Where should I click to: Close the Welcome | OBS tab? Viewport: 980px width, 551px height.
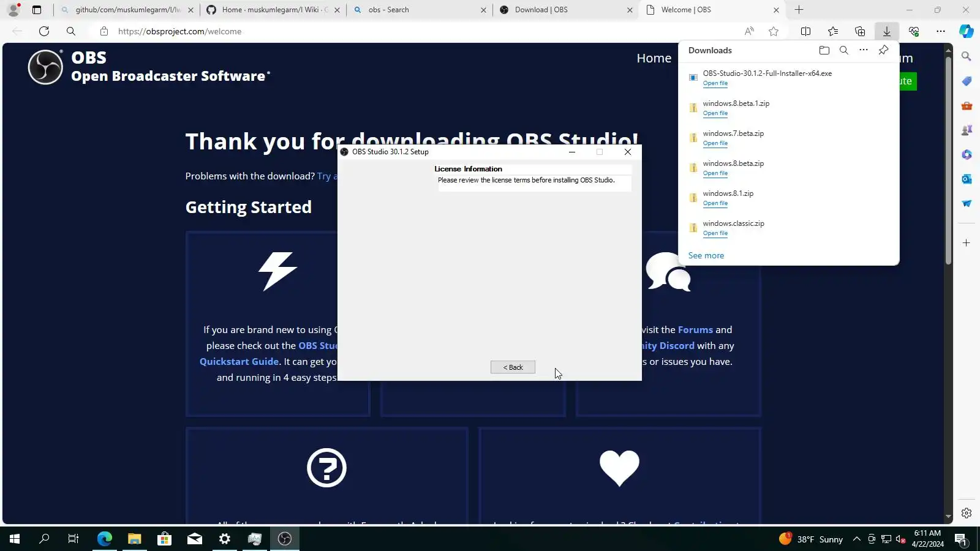[776, 10]
